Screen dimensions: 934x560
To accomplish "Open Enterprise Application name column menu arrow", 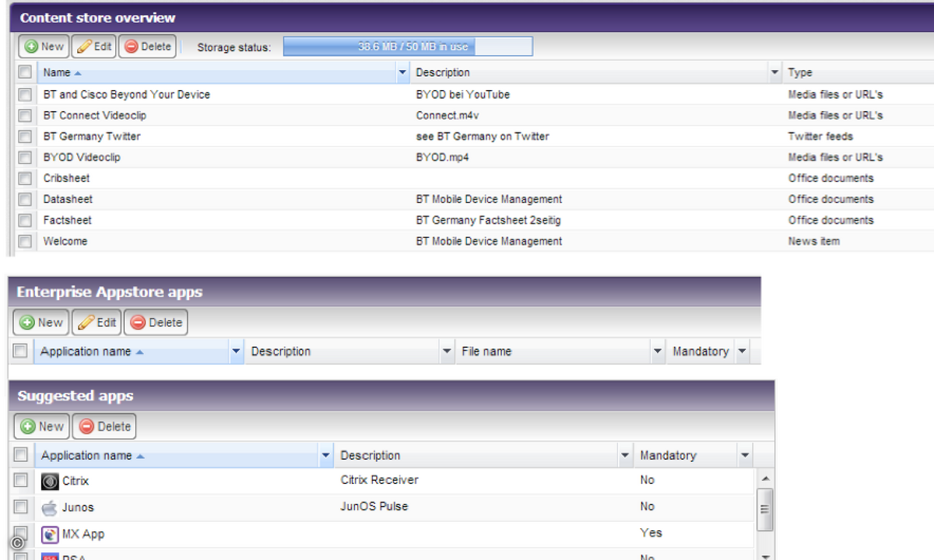I will pyautogui.click(x=237, y=352).
